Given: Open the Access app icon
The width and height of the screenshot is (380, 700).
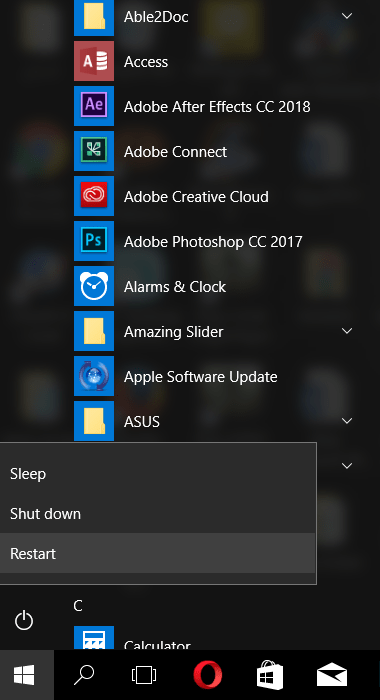Looking at the screenshot, I should pyautogui.click(x=94, y=61).
